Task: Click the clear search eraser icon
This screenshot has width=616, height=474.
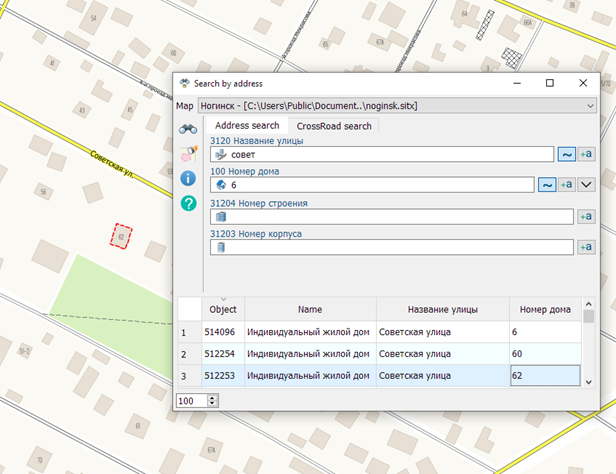Action: (187, 154)
